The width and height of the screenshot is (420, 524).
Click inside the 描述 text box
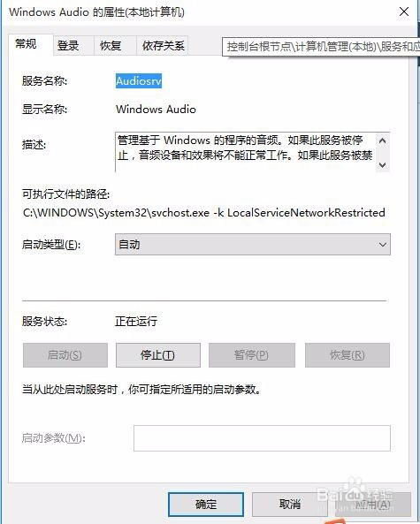tap(245, 152)
